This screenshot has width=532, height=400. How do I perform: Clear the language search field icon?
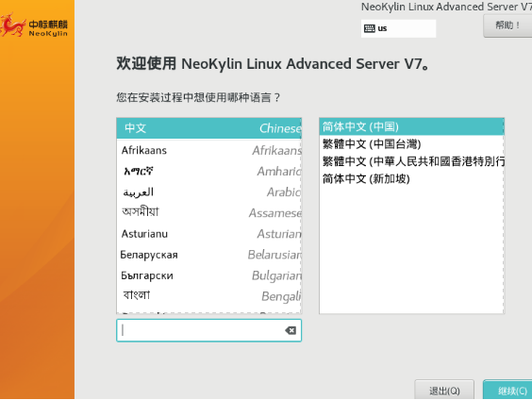(291, 330)
